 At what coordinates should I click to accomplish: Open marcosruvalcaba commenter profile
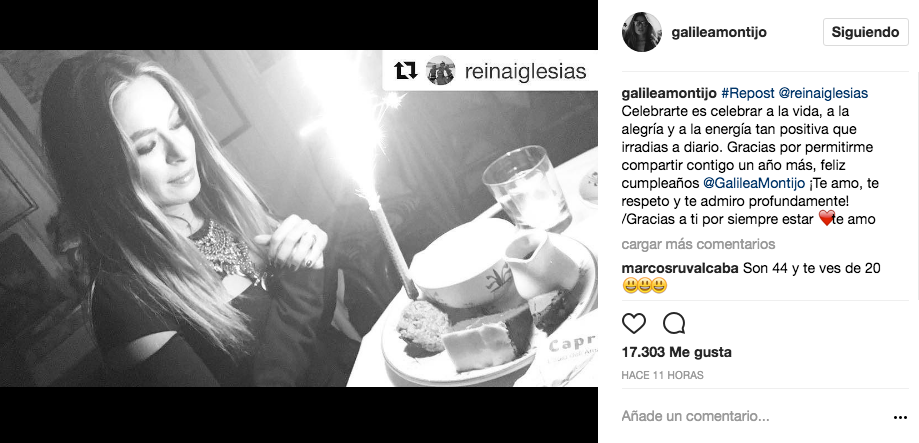680,269
